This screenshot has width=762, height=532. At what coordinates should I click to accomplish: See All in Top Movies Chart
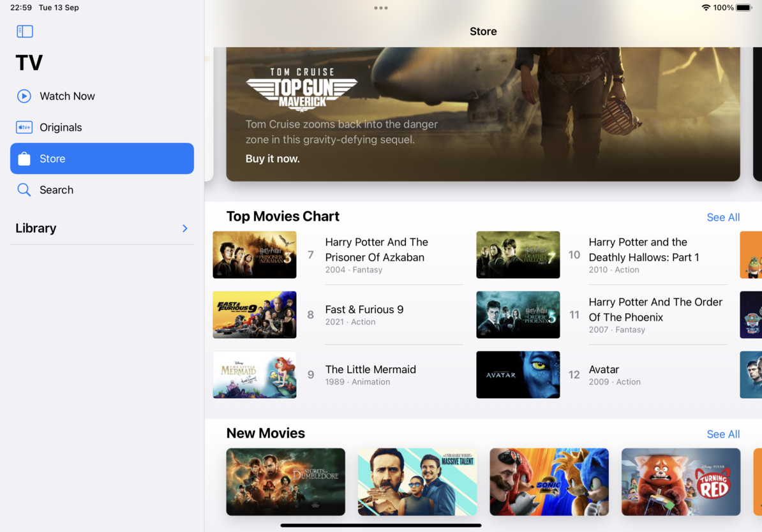tap(723, 217)
